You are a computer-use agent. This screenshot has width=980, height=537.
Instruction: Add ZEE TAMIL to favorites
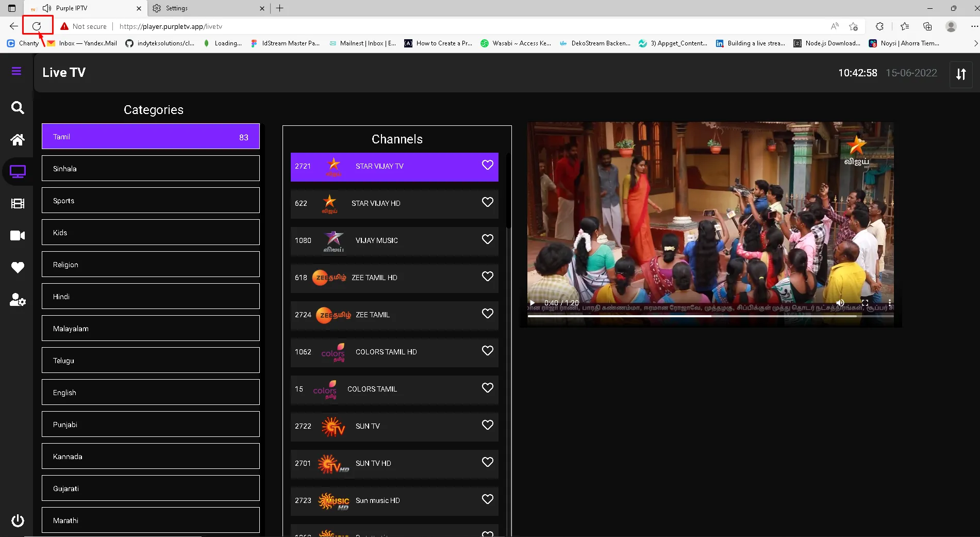(x=488, y=314)
